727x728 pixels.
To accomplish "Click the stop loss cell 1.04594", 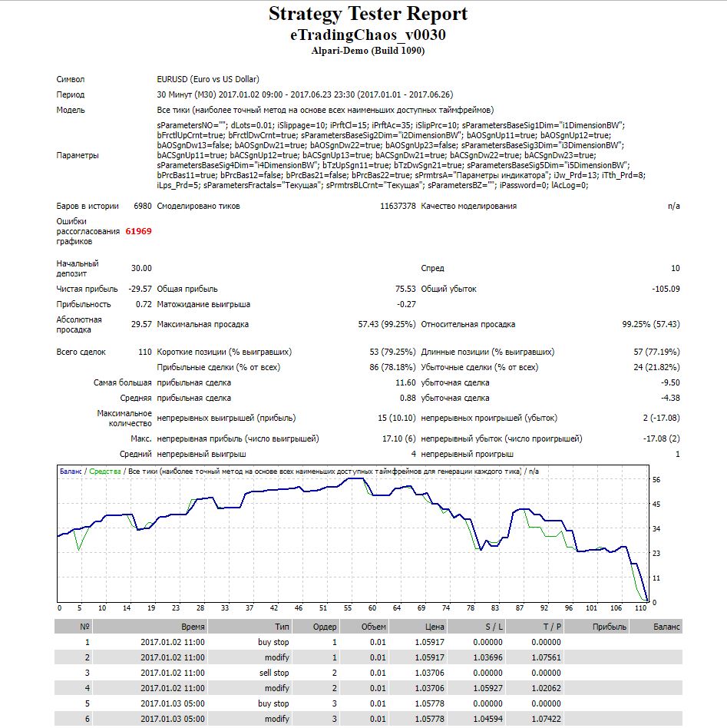I will (x=488, y=719).
